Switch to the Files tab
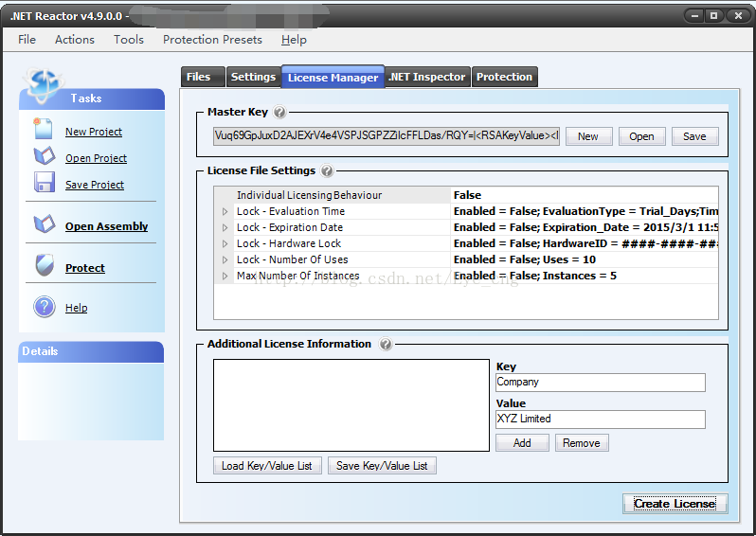The width and height of the screenshot is (756, 536). (203, 77)
